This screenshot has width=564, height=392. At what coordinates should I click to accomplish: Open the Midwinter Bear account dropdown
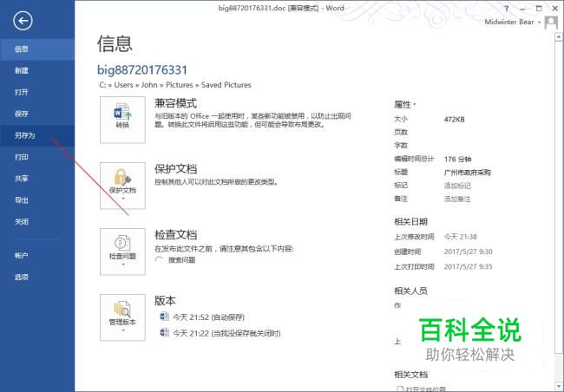click(512, 22)
